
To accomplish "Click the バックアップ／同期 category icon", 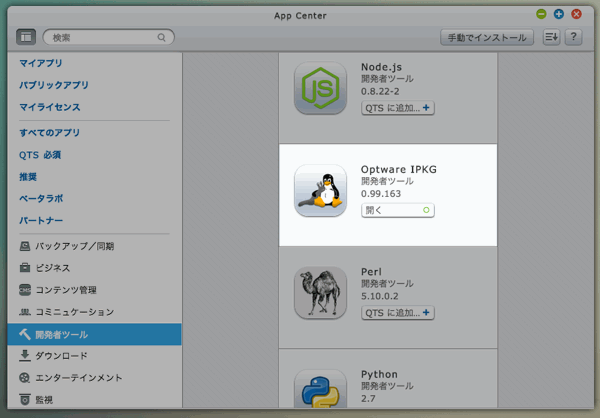I will coord(24,246).
